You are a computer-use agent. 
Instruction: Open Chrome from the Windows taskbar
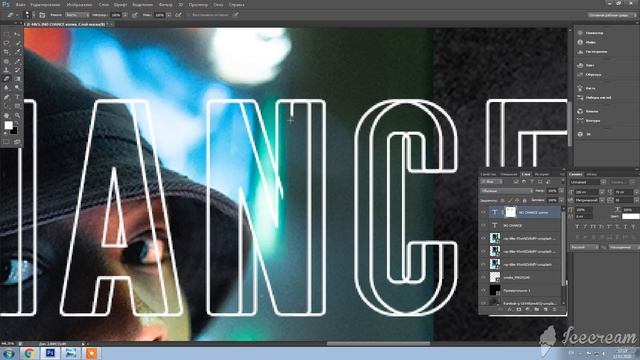click(x=29, y=353)
